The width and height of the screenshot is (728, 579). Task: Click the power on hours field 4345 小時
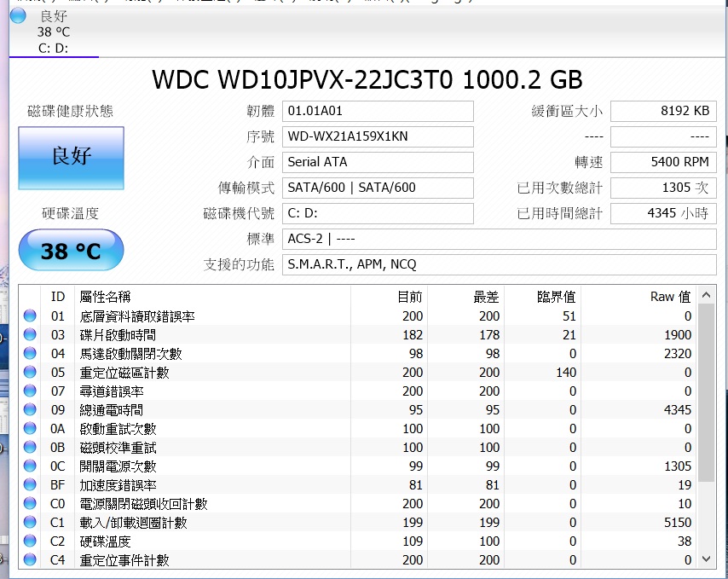[663, 213]
